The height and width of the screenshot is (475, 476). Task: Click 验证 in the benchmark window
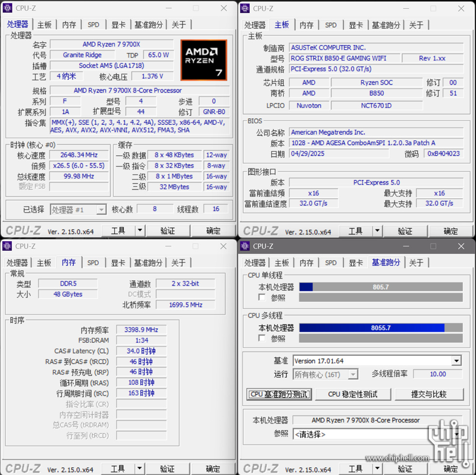pyautogui.click(x=405, y=468)
